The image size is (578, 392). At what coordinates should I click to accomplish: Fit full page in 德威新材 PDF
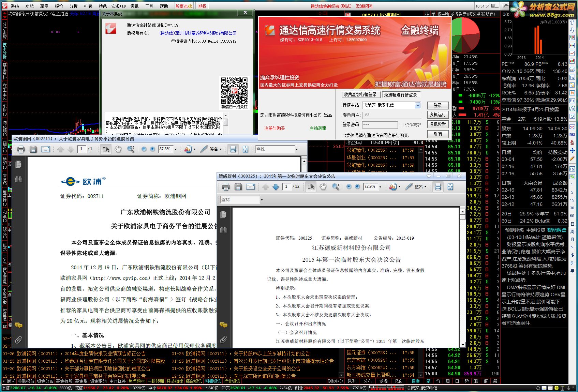tap(450, 187)
